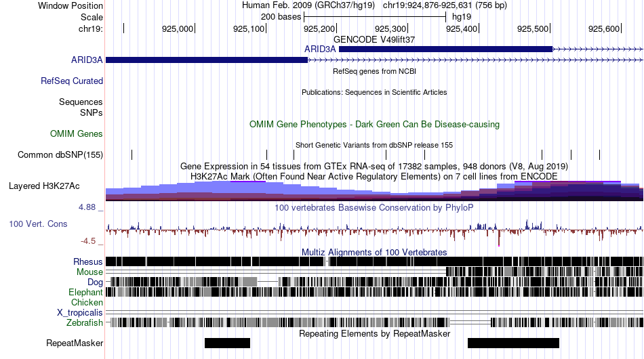The image size is (644, 359).
Task: Click the OMIM Gene Phenotypes track title
Action: [375, 125]
